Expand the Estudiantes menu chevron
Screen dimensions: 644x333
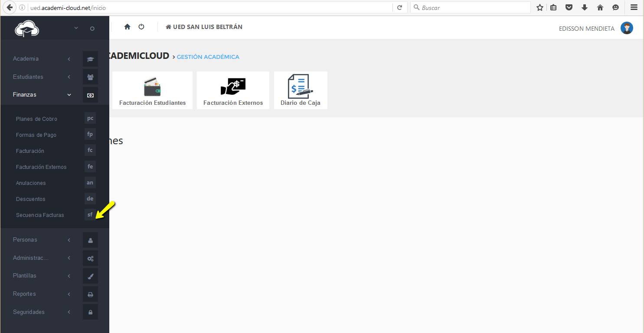pos(69,77)
